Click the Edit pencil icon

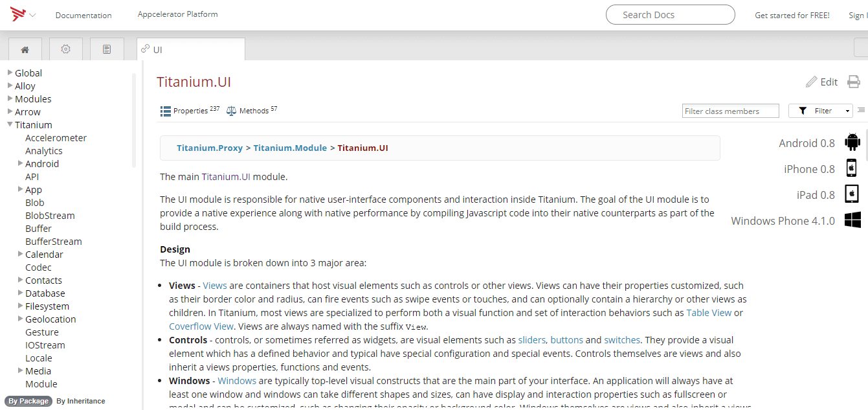[812, 82]
